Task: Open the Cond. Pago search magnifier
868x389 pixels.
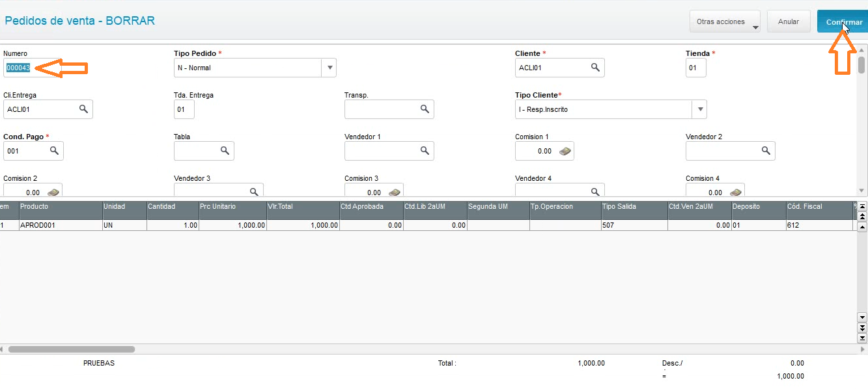Action: pos(54,150)
